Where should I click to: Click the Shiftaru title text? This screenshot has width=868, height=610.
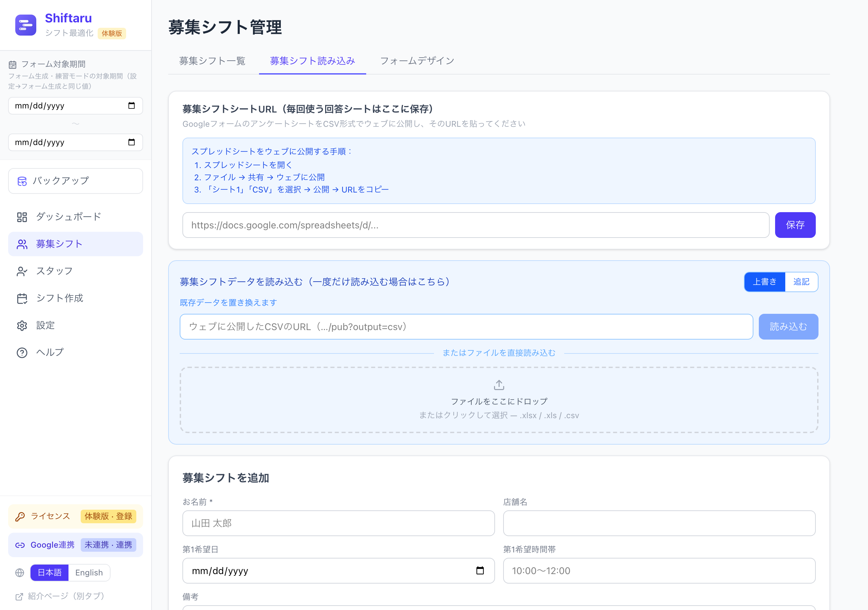coord(68,18)
